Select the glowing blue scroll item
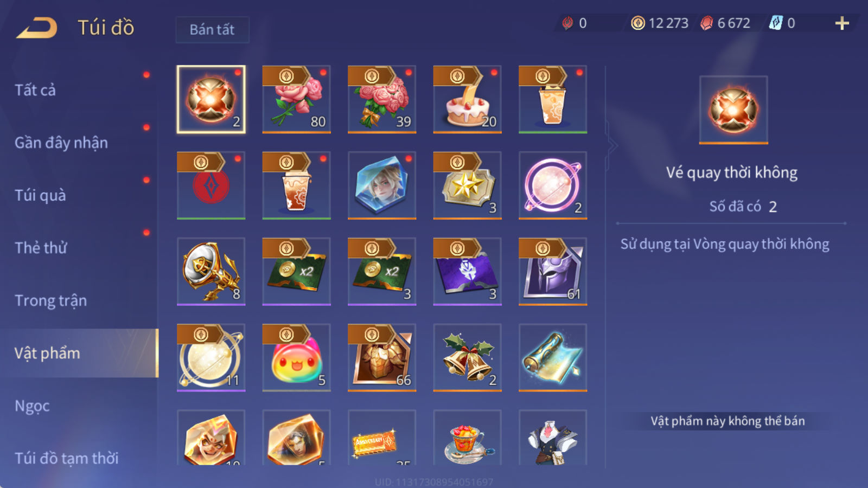The height and width of the screenshot is (488, 868). tap(553, 357)
